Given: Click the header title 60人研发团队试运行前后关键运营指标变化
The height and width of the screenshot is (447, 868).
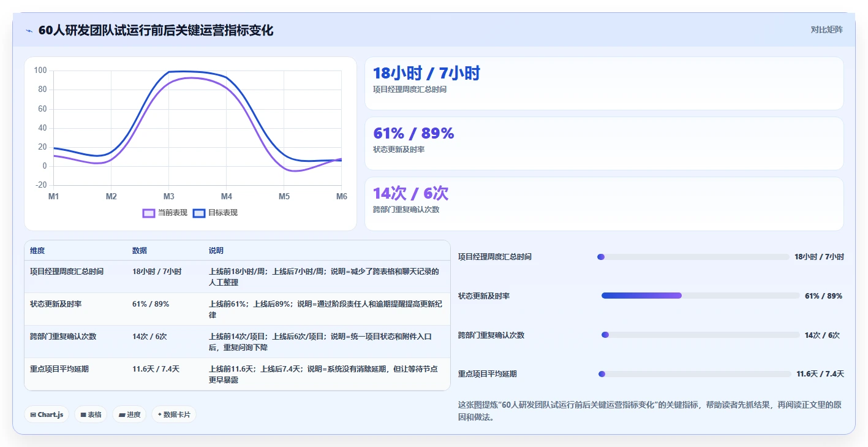Looking at the screenshot, I should 156,31.
